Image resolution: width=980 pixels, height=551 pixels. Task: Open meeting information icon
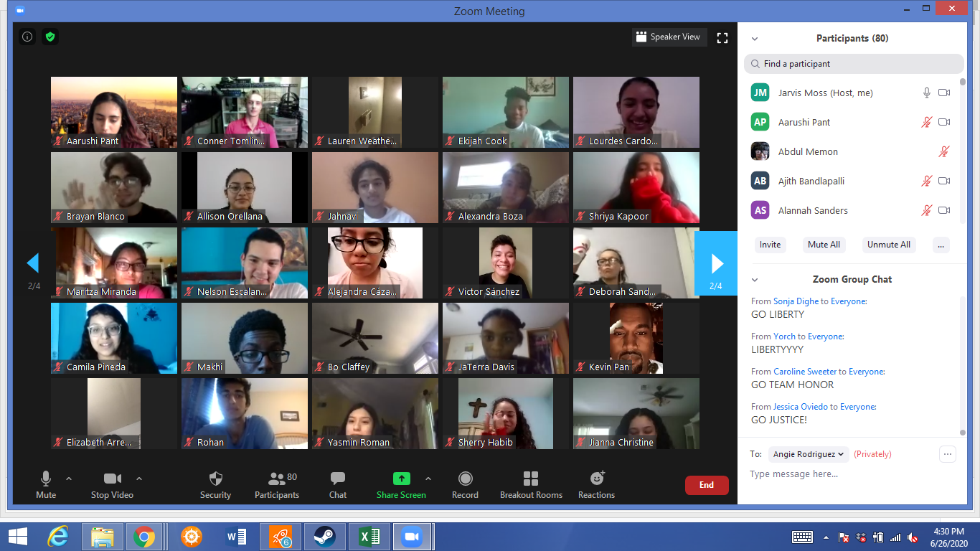pos(27,37)
